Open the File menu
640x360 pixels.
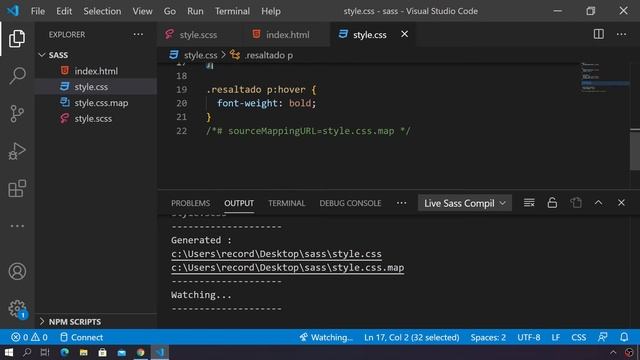pos(38,11)
